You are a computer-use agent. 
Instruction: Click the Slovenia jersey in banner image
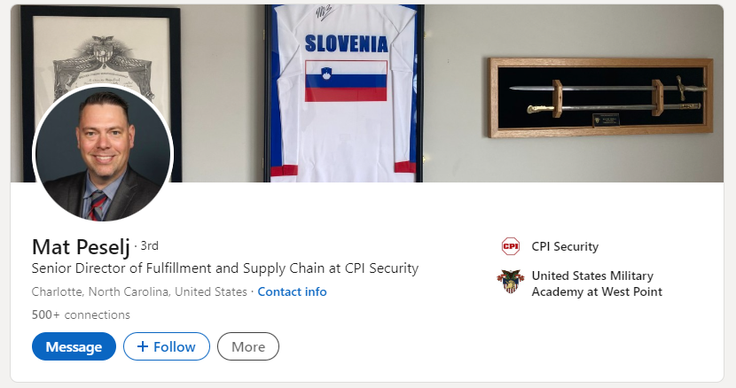click(x=345, y=93)
